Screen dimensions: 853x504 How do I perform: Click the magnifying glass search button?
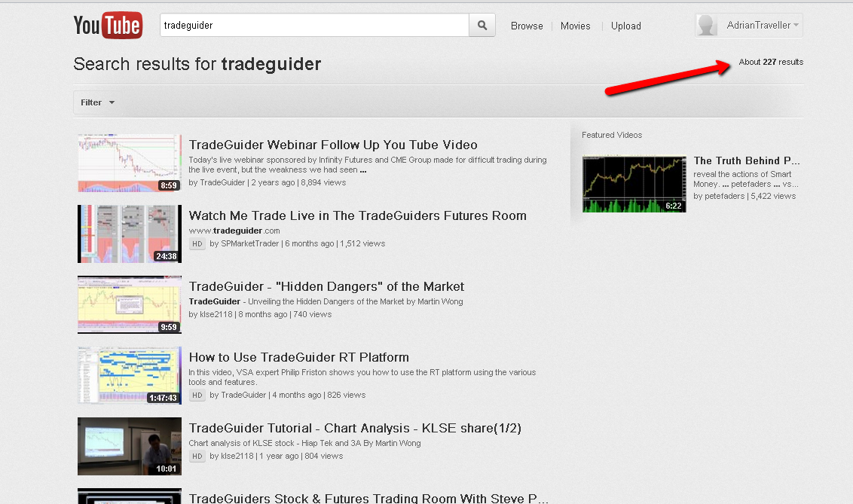(482, 25)
